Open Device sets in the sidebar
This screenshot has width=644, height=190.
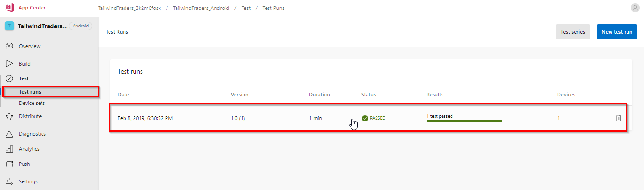pyautogui.click(x=32, y=103)
